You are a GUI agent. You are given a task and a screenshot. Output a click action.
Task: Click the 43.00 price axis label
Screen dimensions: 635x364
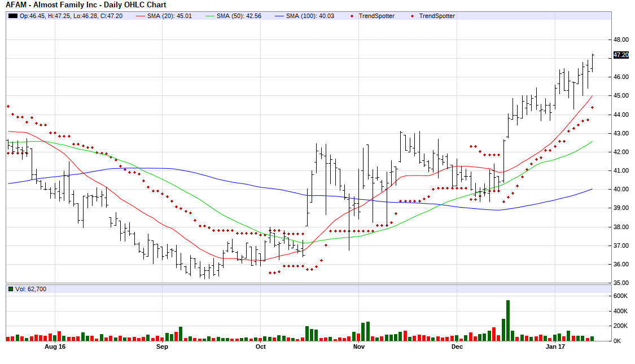point(621,133)
